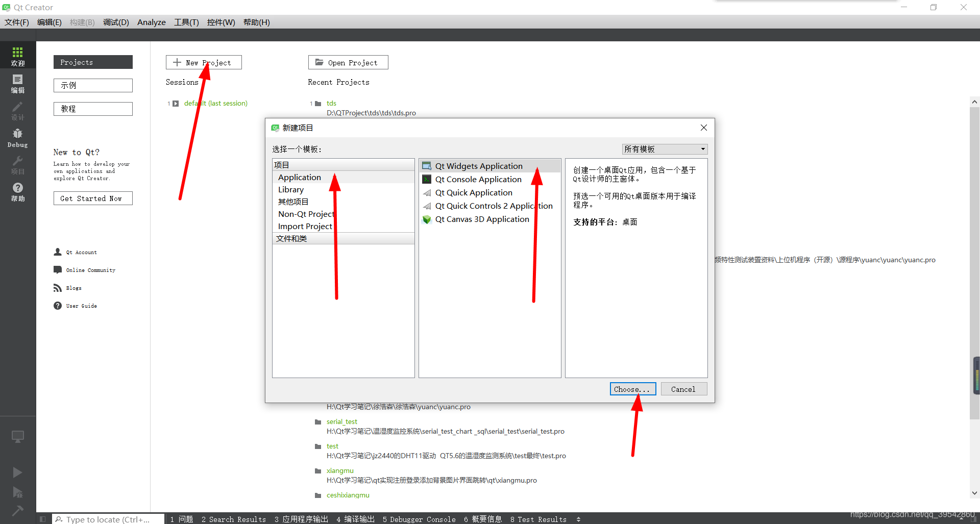Open the 帮助(H) menu
This screenshot has height=524, width=980.
click(x=256, y=22)
